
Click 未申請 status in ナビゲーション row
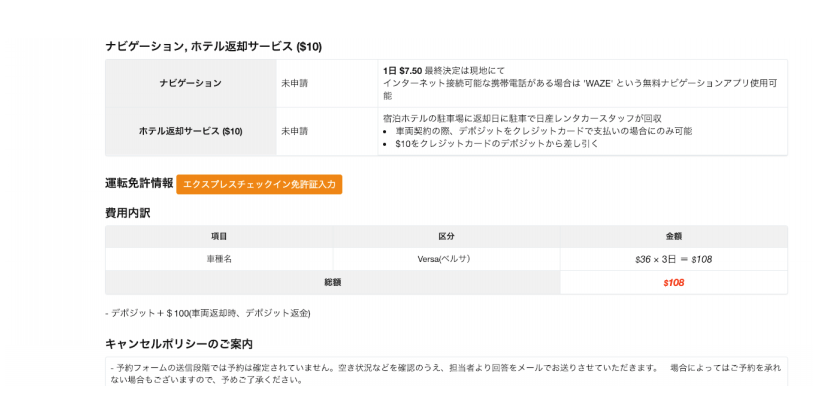tap(295, 83)
